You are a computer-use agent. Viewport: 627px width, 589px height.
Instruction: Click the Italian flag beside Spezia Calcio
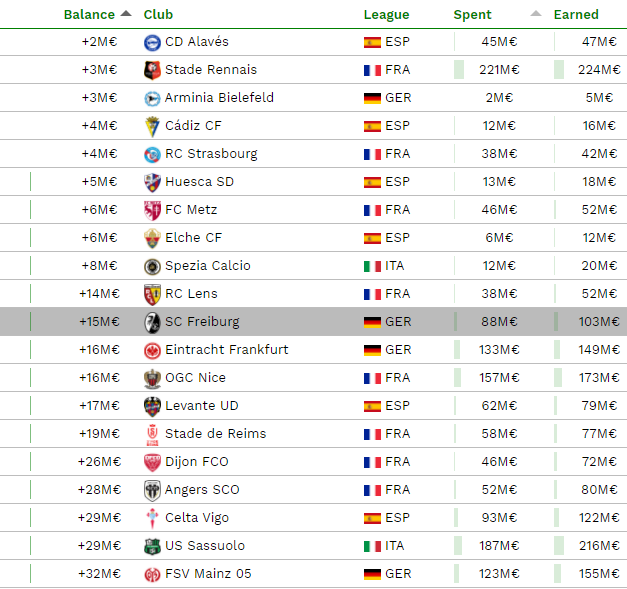pos(372,266)
